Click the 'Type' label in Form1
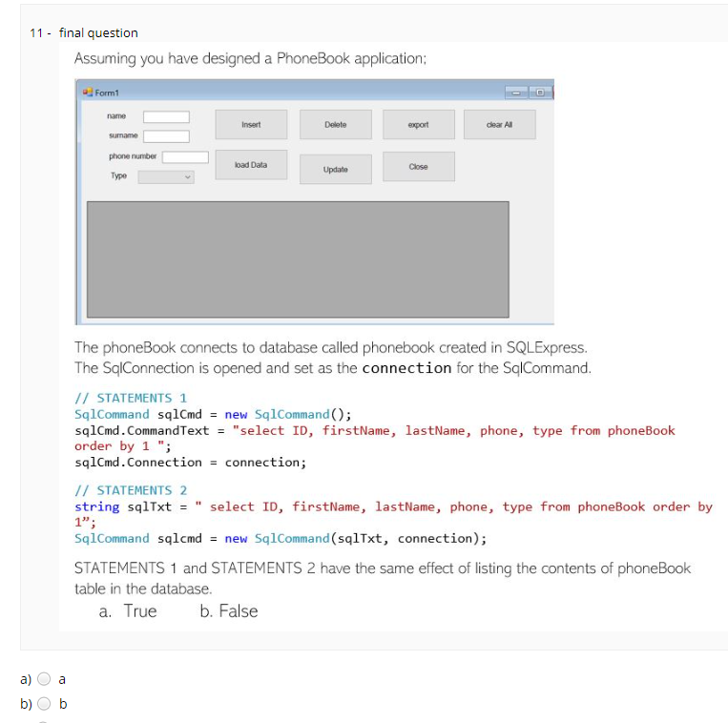This screenshot has width=728, height=723. [x=119, y=176]
